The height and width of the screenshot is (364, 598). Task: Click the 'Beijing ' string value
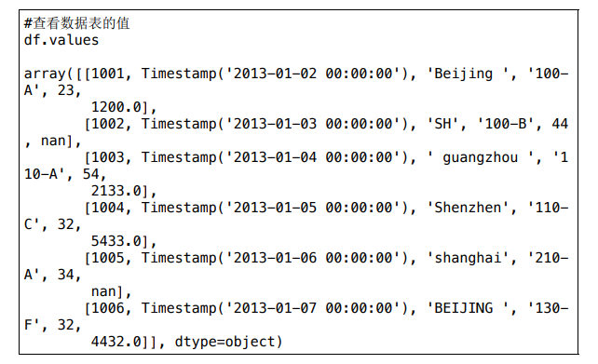click(x=468, y=74)
